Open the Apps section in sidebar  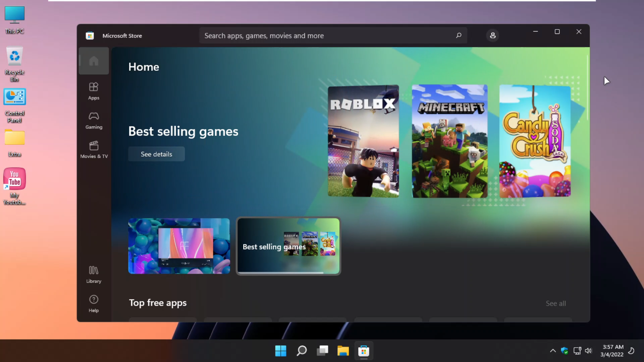(x=94, y=91)
